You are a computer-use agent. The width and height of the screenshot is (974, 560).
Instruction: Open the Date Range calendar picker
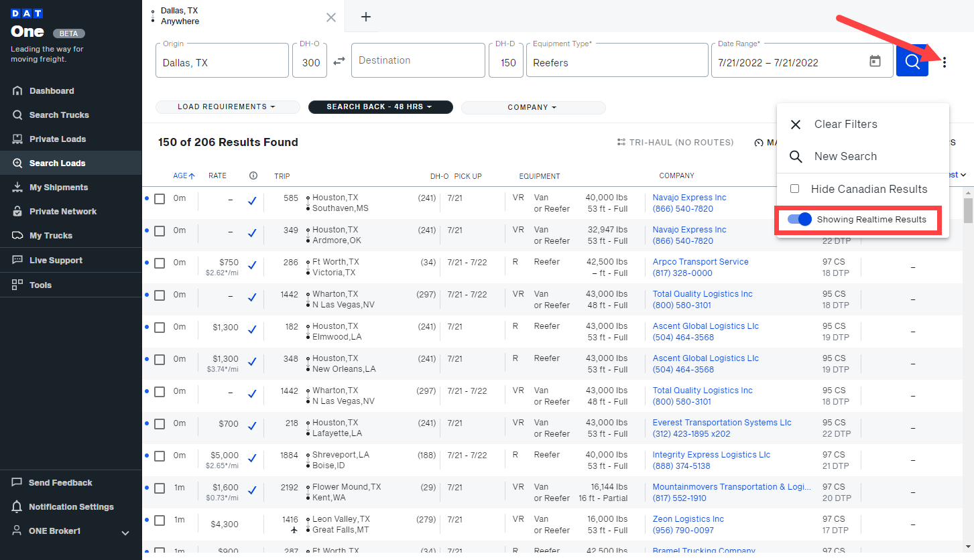(875, 60)
